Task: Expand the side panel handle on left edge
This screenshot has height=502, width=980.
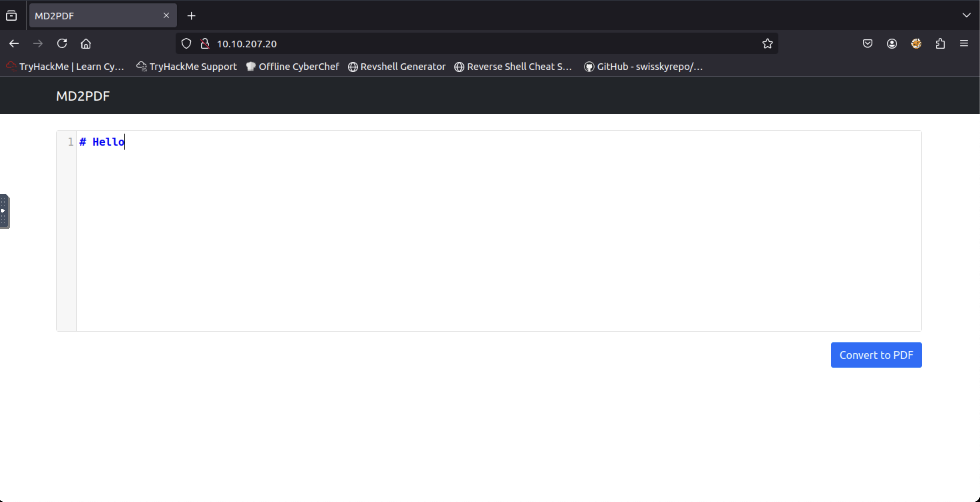Action: (x=4, y=212)
